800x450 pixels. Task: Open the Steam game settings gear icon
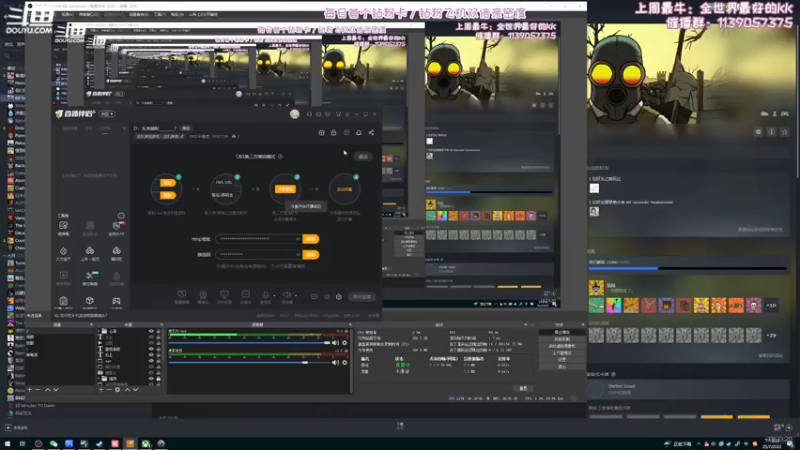[759, 132]
